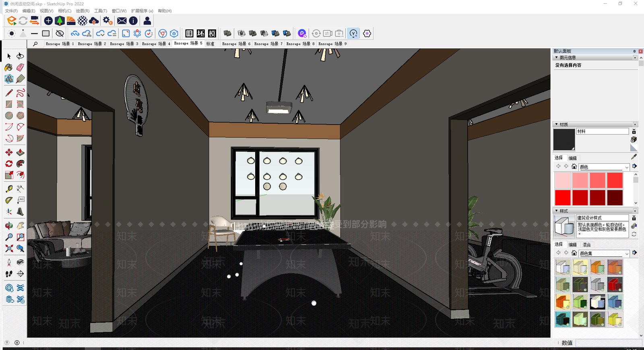644x350 pixels.
Task: Select the Move tool
Action: pyautogui.click(x=9, y=152)
